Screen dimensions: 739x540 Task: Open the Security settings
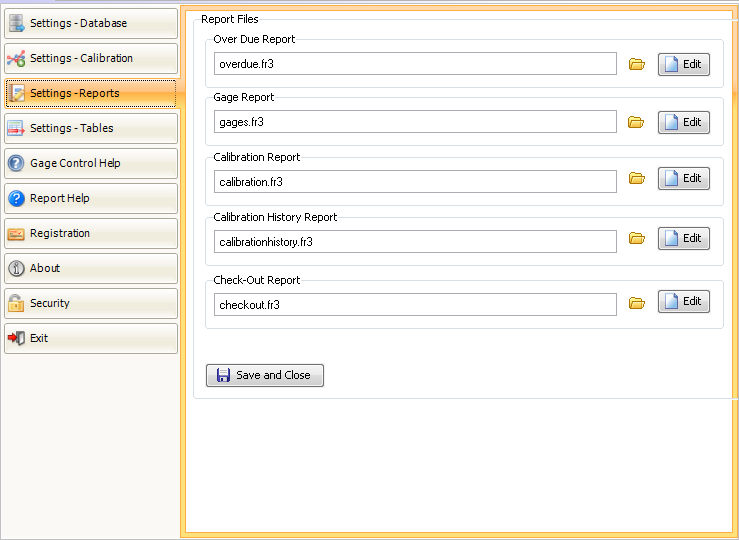(x=91, y=304)
